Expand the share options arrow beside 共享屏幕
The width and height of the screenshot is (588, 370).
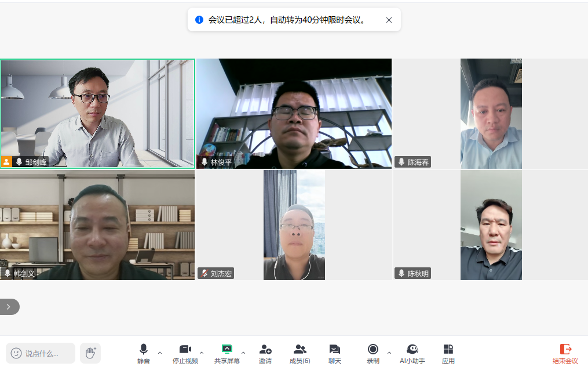click(x=243, y=353)
